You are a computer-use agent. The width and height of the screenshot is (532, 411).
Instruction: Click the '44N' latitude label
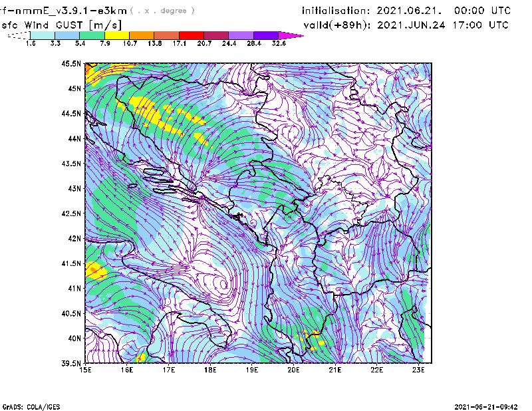(74, 138)
